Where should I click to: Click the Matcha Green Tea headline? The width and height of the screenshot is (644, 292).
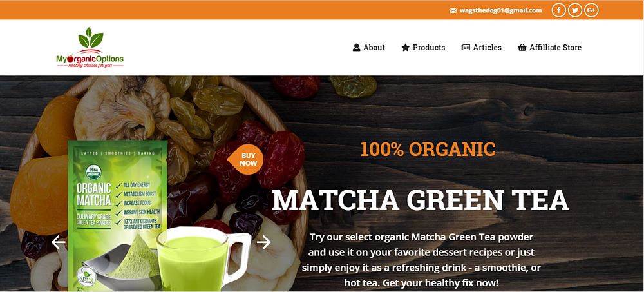pyautogui.click(x=420, y=200)
